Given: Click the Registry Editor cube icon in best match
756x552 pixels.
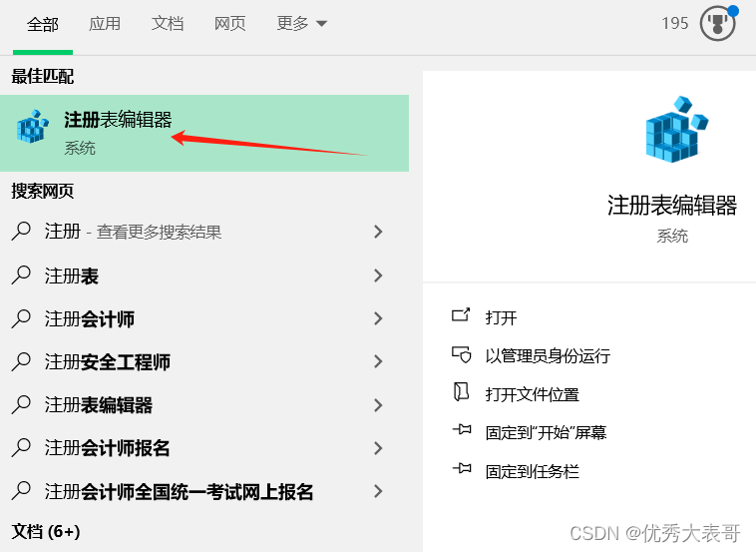Looking at the screenshot, I should click(x=33, y=127).
